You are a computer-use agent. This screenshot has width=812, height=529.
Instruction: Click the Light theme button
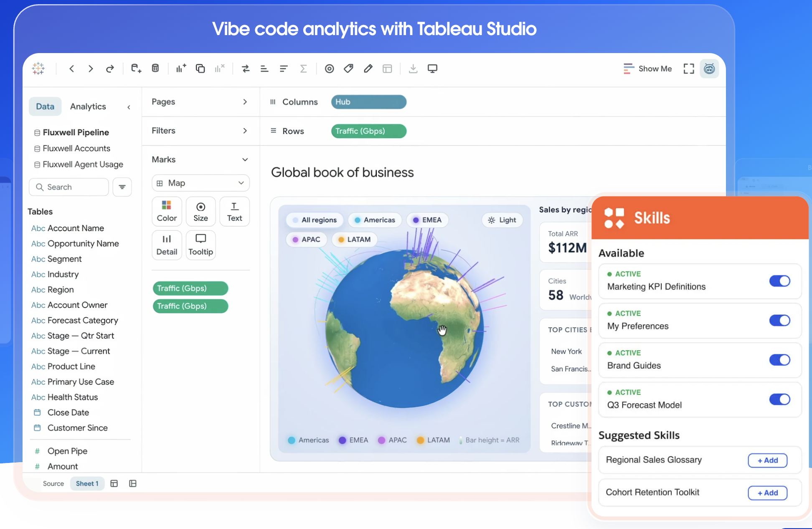tap(502, 220)
